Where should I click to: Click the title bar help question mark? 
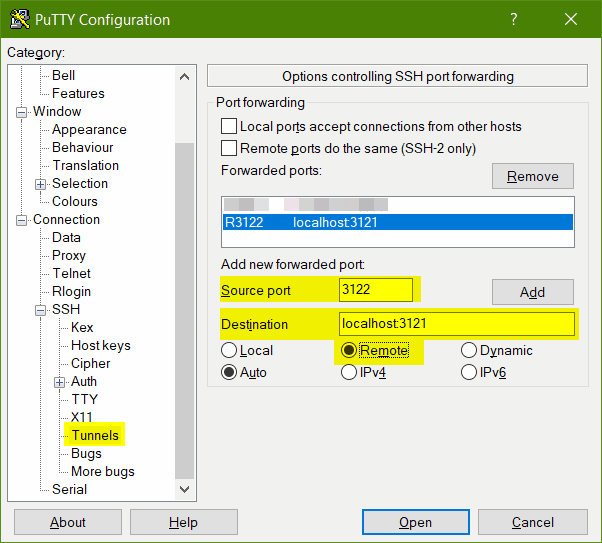[x=514, y=19]
